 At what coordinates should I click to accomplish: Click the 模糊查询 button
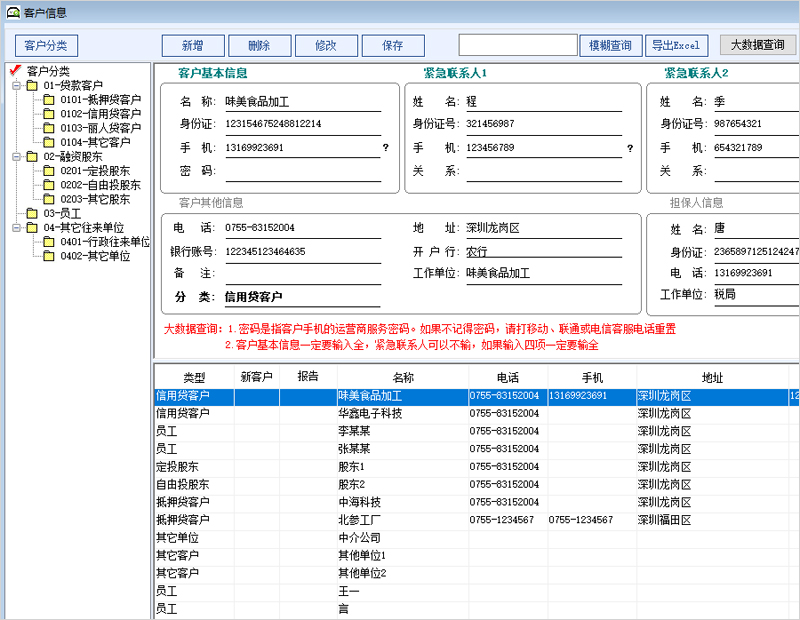coord(611,45)
